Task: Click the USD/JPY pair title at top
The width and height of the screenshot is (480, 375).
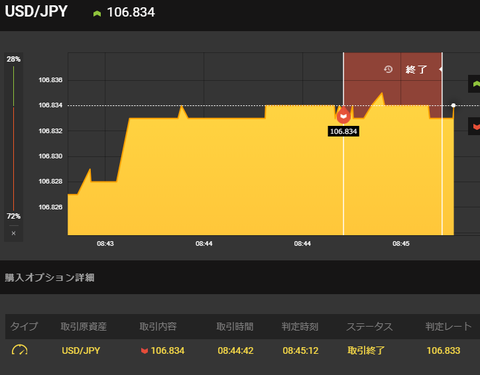Action: 36,11
